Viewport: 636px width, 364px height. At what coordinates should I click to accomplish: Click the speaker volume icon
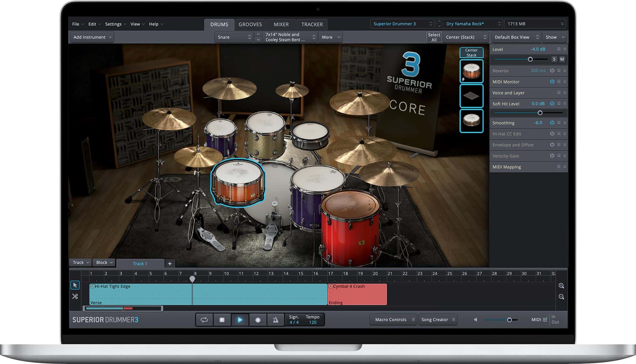tap(475, 320)
